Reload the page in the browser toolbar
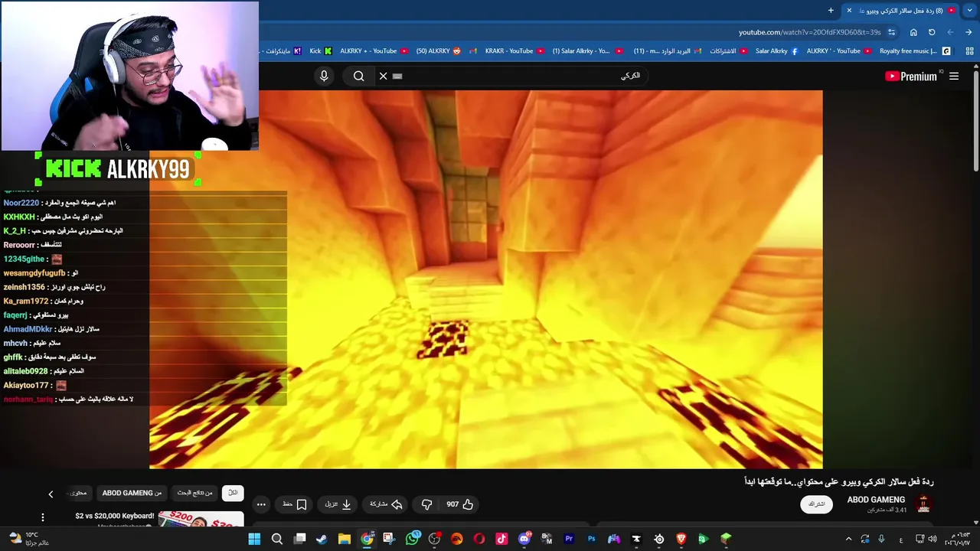 [932, 32]
